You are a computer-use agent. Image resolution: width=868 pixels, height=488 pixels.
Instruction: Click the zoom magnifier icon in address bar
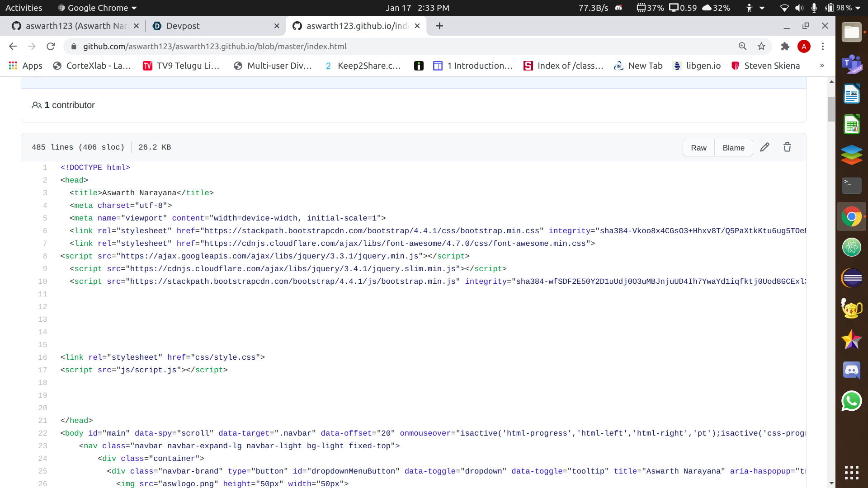tap(742, 46)
